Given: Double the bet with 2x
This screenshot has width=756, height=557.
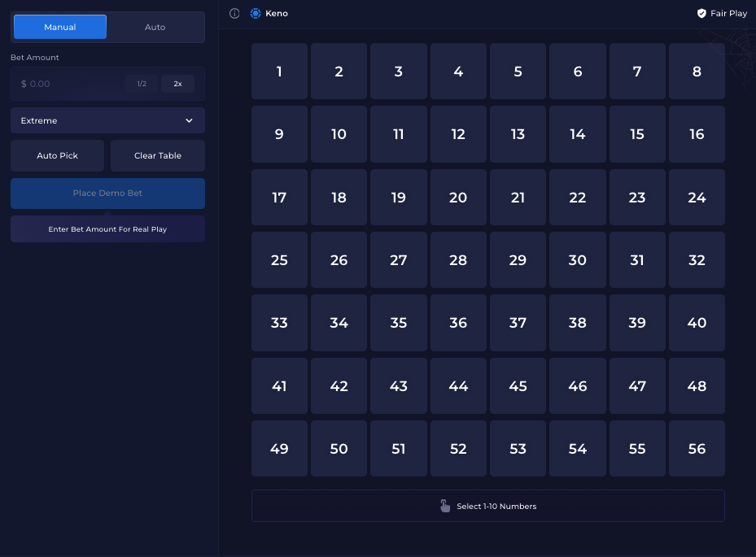Looking at the screenshot, I should coord(178,84).
